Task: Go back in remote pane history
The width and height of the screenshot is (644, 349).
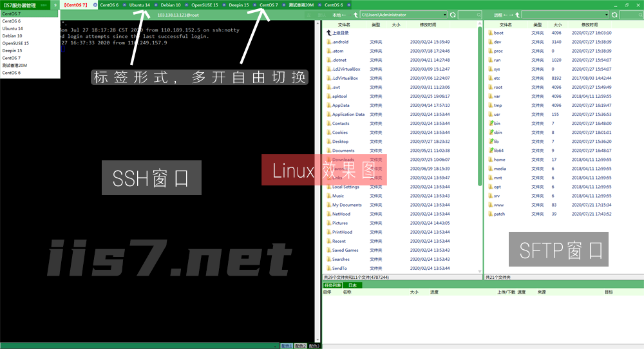Action: tap(506, 15)
